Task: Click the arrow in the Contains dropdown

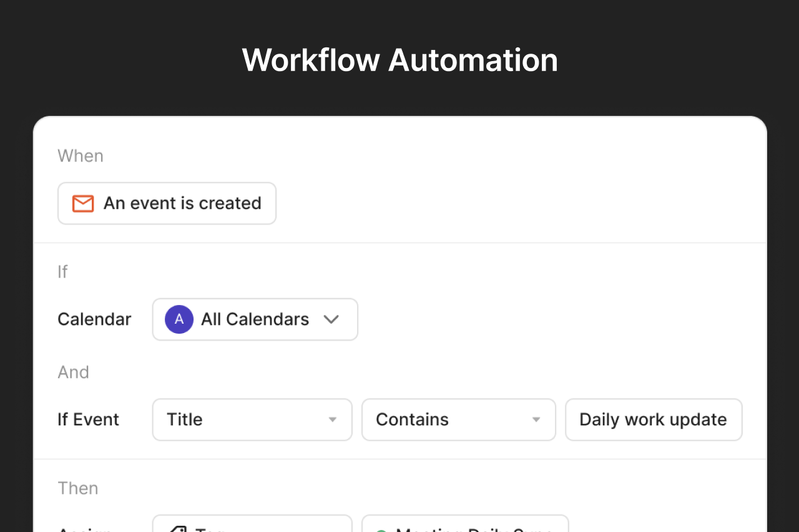Action: (536, 420)
